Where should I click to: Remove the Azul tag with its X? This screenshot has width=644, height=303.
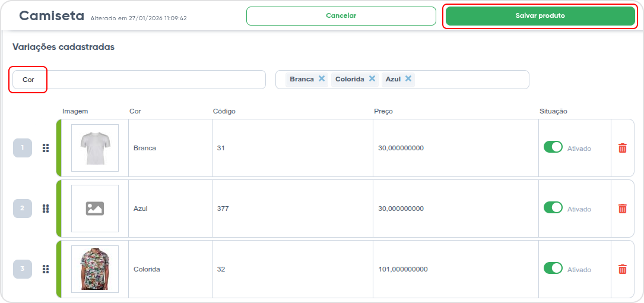click(x=408, y=78)
